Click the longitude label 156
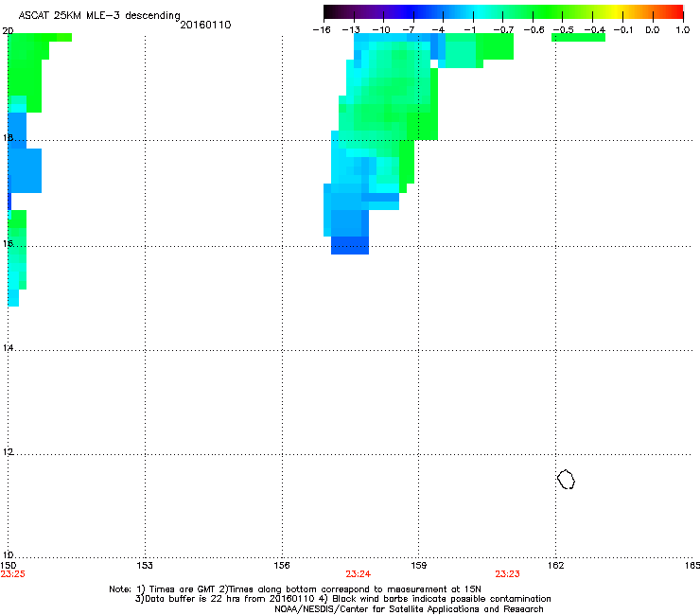Viewport: 700px width, 615px height. [x=282, y=566]
